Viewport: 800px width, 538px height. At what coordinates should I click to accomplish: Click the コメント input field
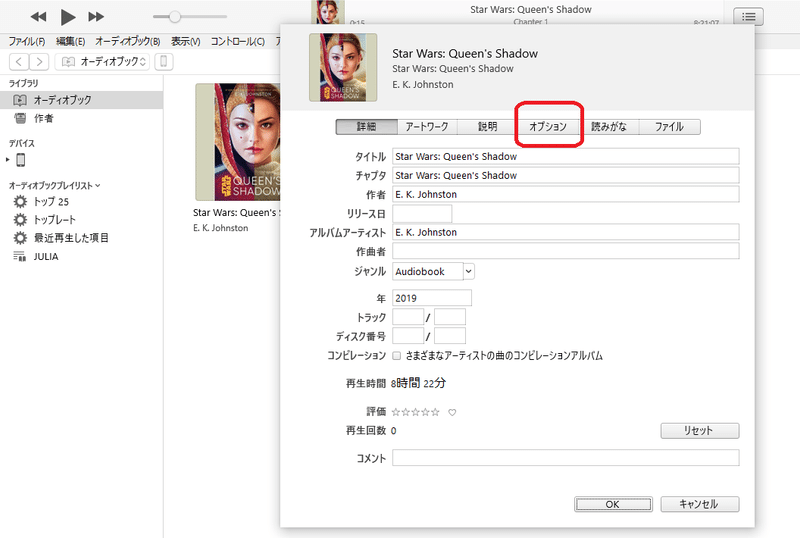tap(565, 458)
